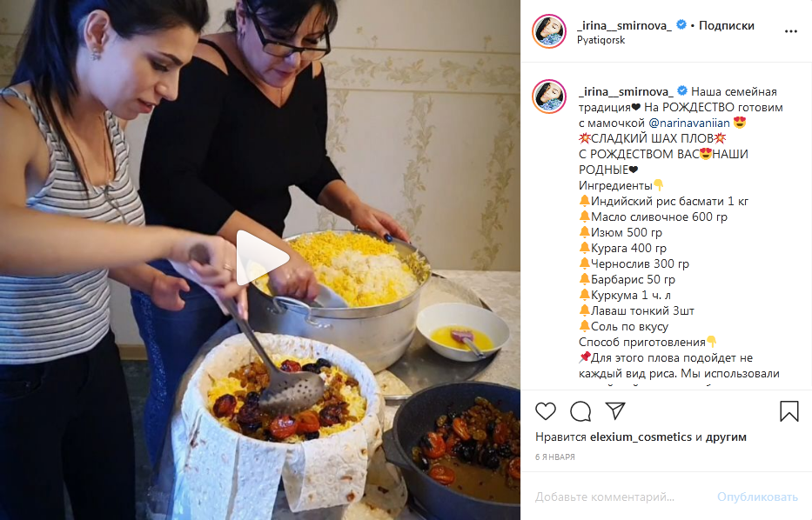
Task: Play the video using the center play button
Action: (260, 257)
